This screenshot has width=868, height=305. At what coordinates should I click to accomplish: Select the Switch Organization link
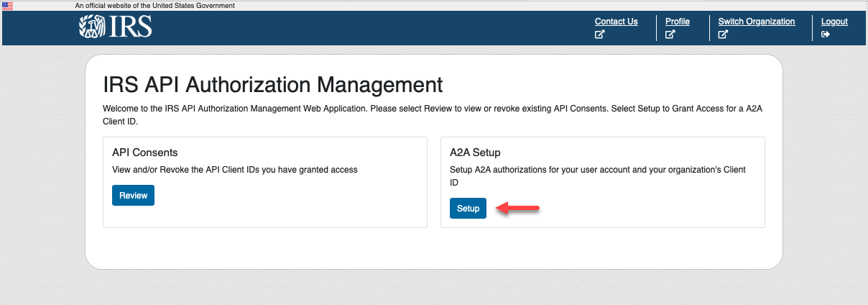756,22
